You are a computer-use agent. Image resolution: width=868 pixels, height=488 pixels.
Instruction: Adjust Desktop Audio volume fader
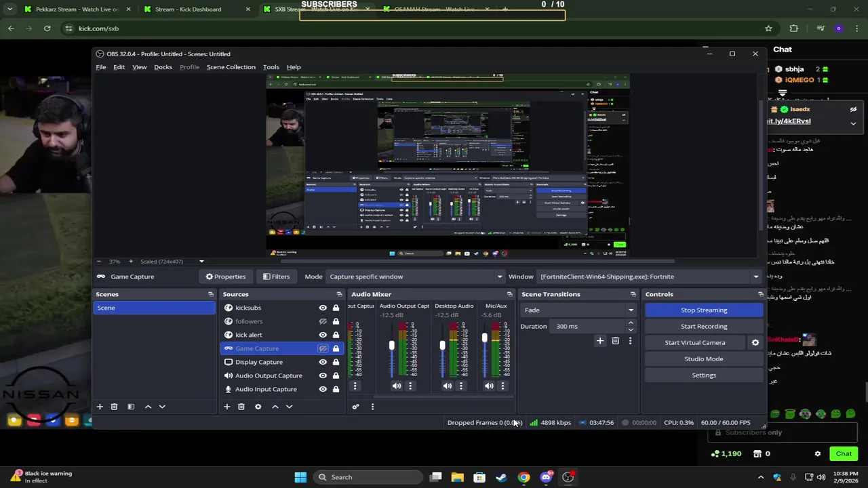tap(442, 346)
